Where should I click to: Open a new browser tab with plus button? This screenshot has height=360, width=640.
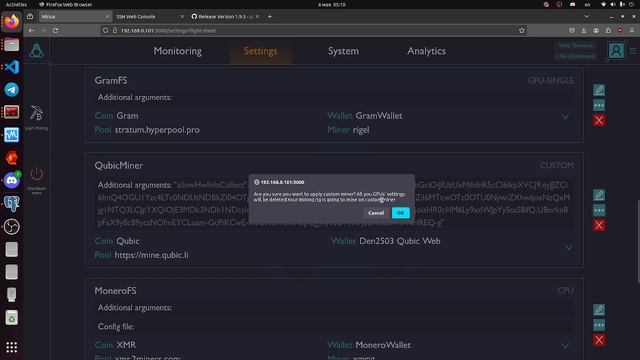(269, 17)
